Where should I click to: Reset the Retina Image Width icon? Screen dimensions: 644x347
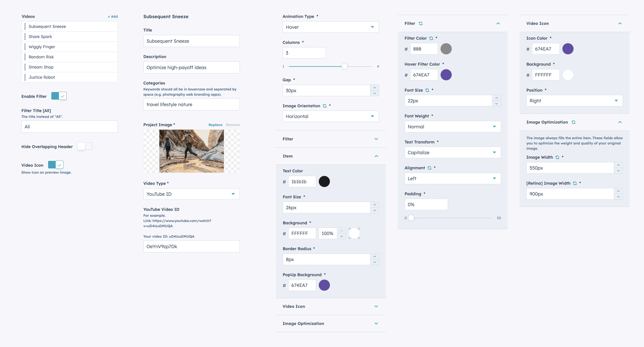coord(575,183)
